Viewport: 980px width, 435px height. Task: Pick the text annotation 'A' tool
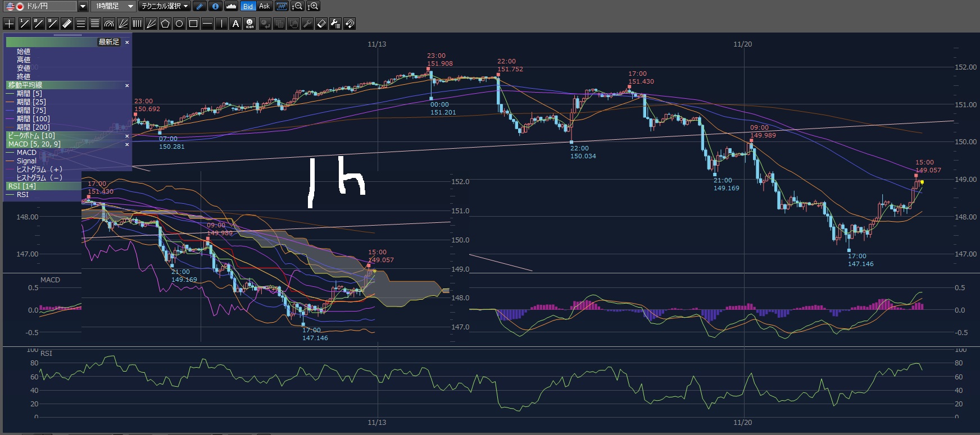[235, 24]
